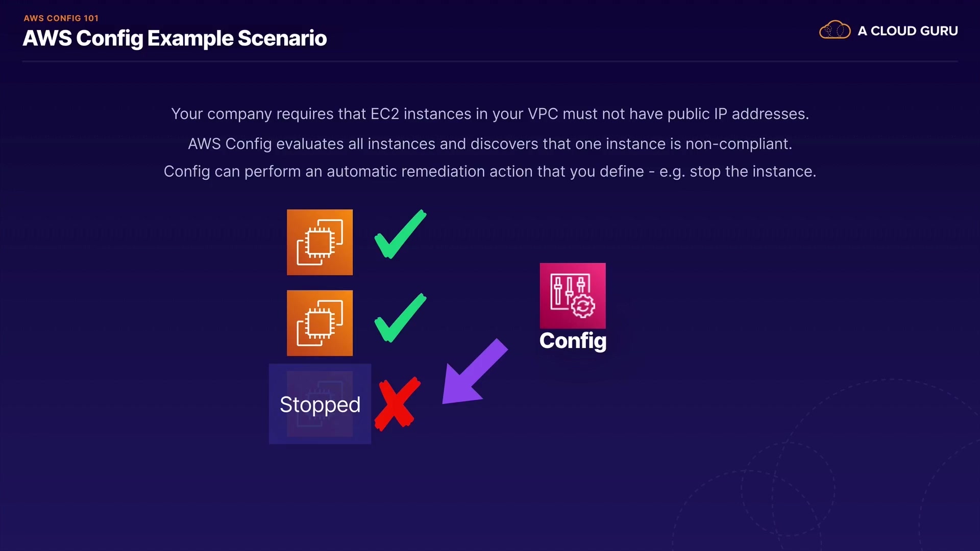
Task: Click the "A CLOUD GURU" brand text
Action: (908, 31)
